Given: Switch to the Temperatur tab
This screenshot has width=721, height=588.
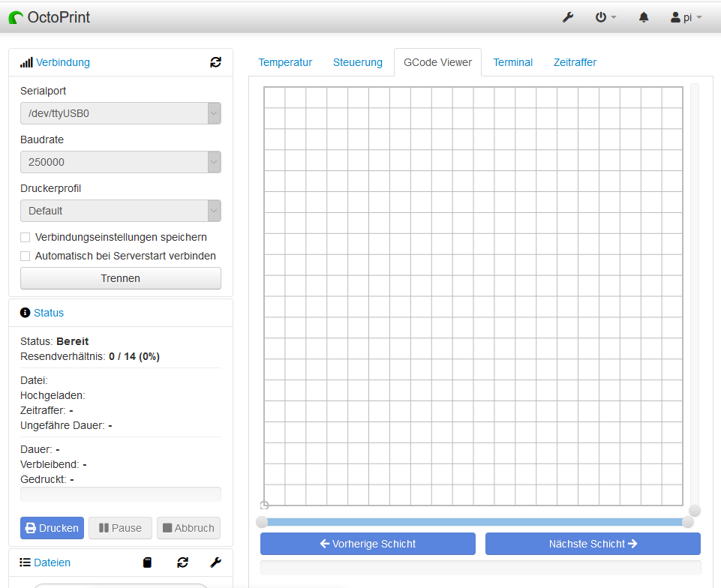Looking at the screenshot, I should click(x=285, y=62).
